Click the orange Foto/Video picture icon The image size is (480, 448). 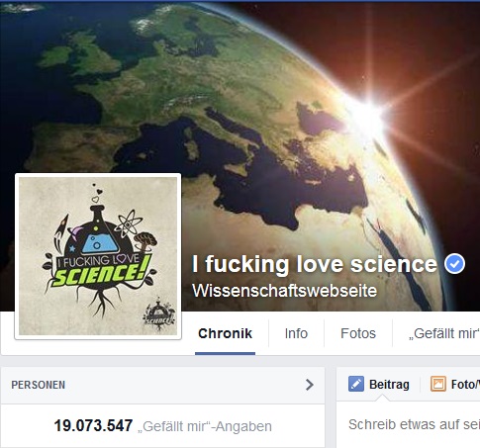[438, 384]
